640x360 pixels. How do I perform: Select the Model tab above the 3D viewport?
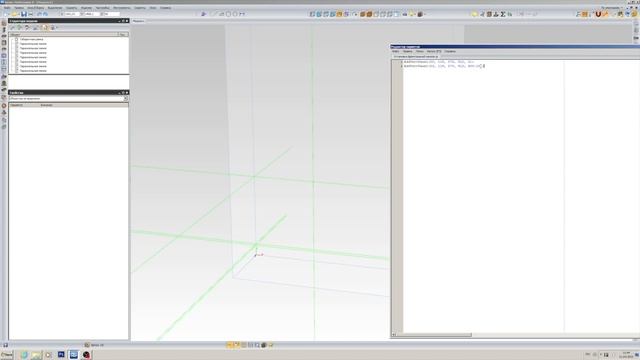coord(138,21)
